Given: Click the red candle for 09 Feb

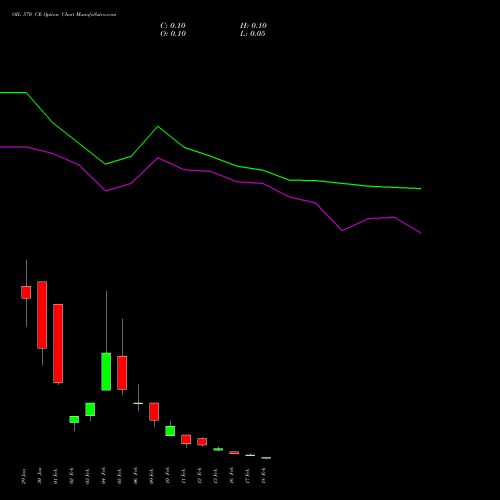Looking at the screenshot, I should coord(154,412).
